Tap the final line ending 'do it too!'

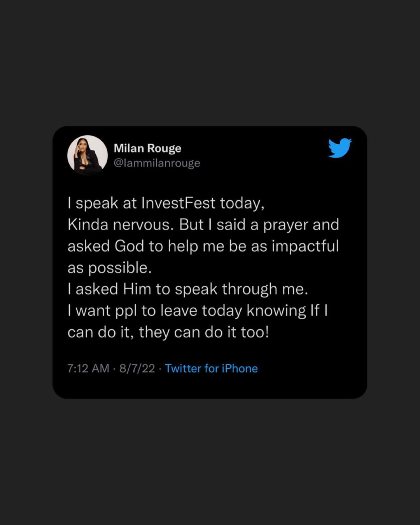(168, 332)
